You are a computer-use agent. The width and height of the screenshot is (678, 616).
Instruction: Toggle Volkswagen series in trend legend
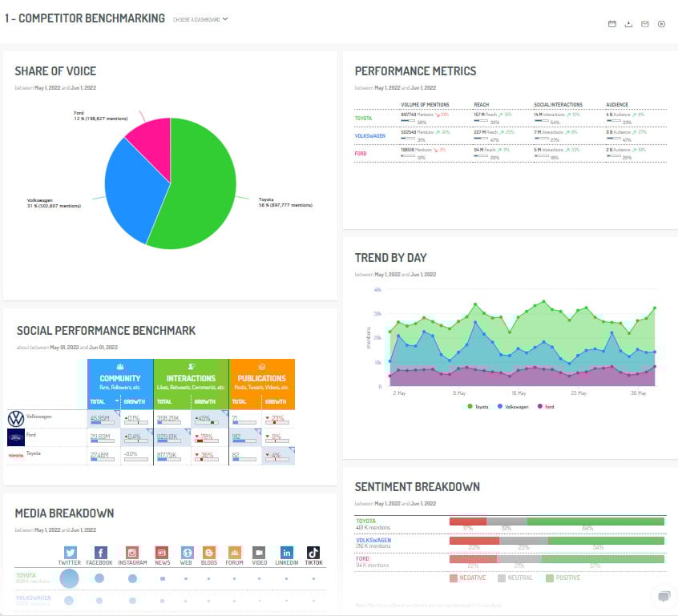click(513, 407)
